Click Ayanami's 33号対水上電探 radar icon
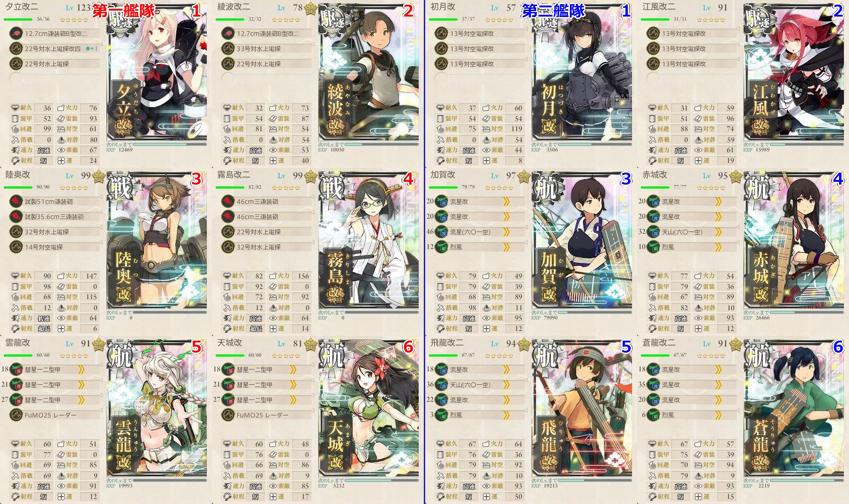 pyautogui.click(x=228, y=49)
